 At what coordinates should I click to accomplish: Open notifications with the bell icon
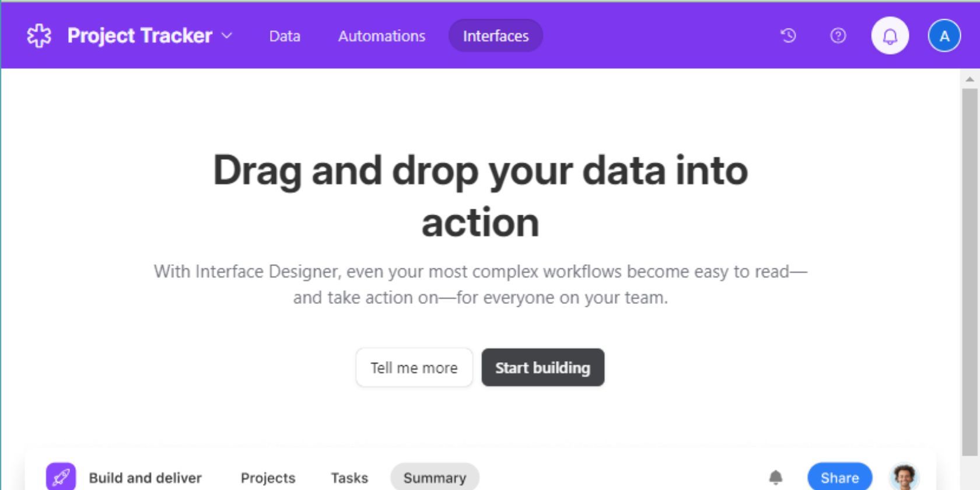[x=889, y=36]
